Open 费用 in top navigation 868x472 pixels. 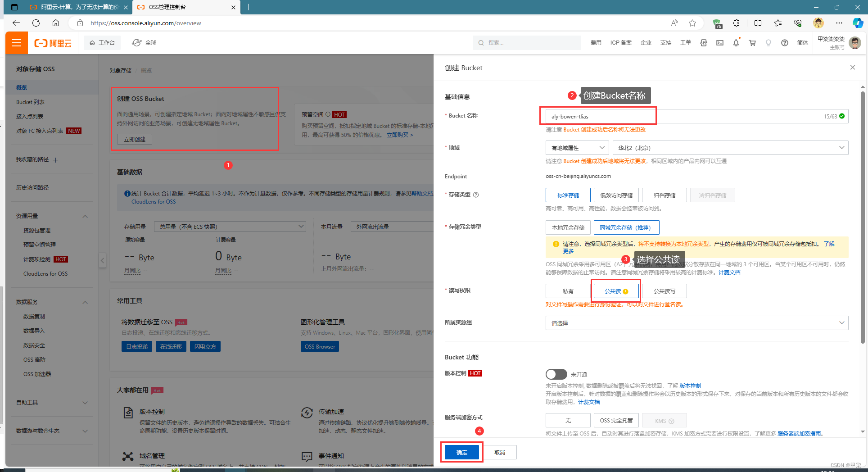596,43
